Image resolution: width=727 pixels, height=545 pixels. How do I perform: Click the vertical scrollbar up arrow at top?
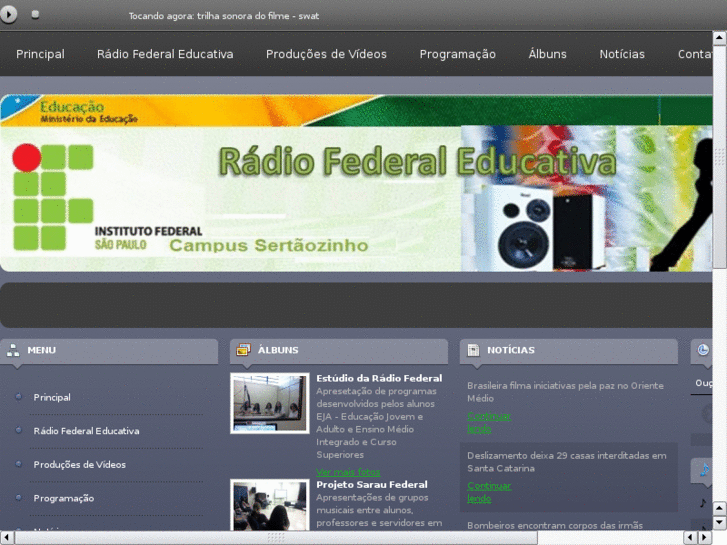click(719, 38)
